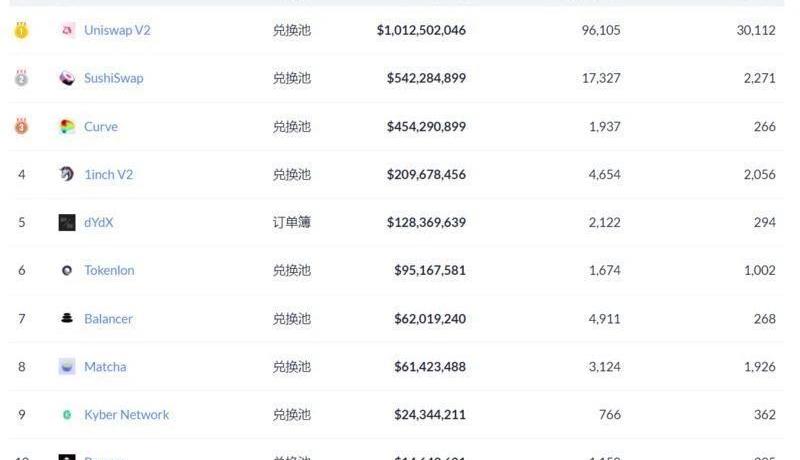Click the SushiSwap logo icon
The width and height of the screenshot is (800, 460).
click(x=67, y=78)
